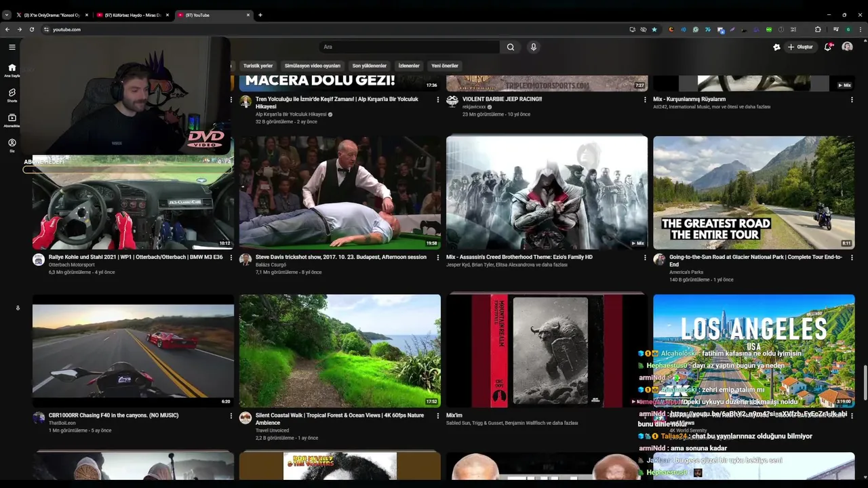Click the browser forward arrow

pyautogui.click(x=20, y=29)
